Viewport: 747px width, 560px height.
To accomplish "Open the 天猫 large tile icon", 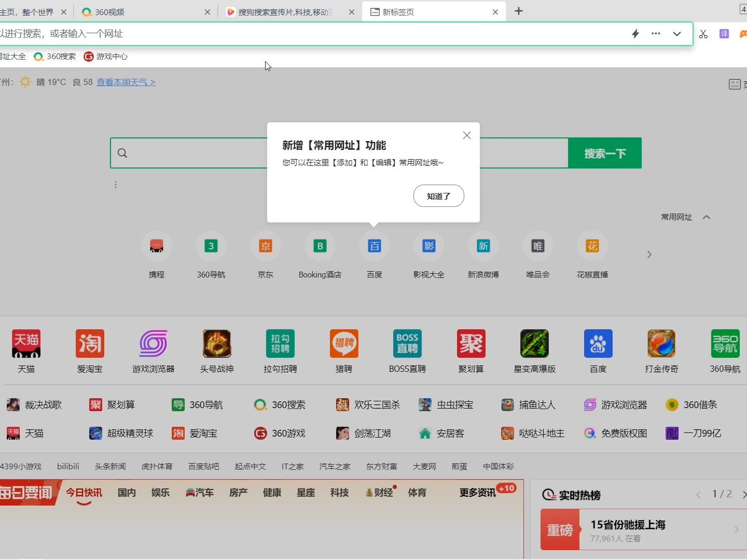I will point(26,343).
